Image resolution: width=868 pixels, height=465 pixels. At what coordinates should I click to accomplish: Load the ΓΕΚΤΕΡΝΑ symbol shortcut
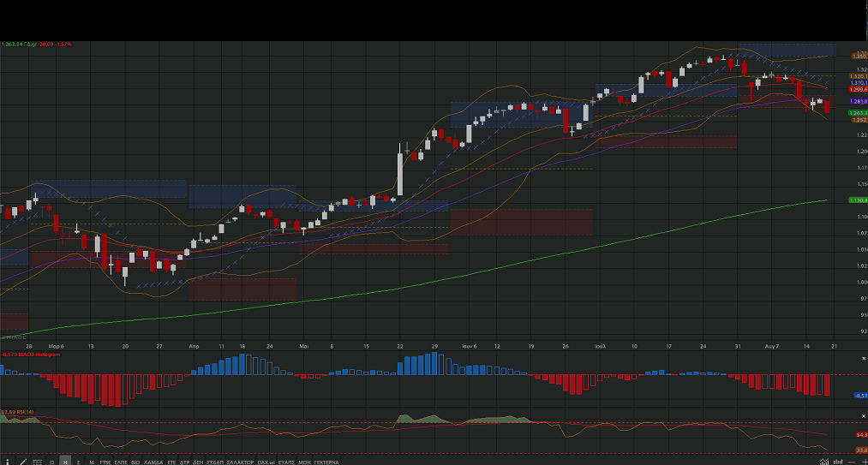pyautogui.click(x=326, y=462)
